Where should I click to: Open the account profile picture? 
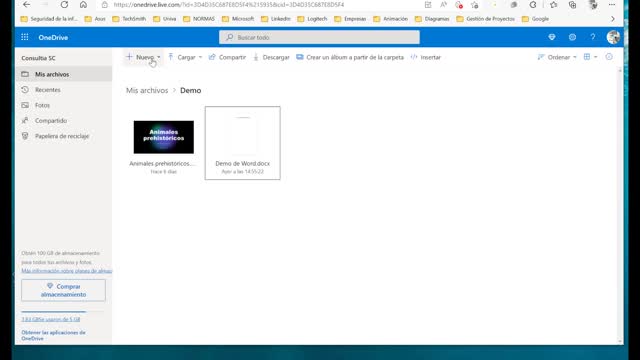click(613, 37)
